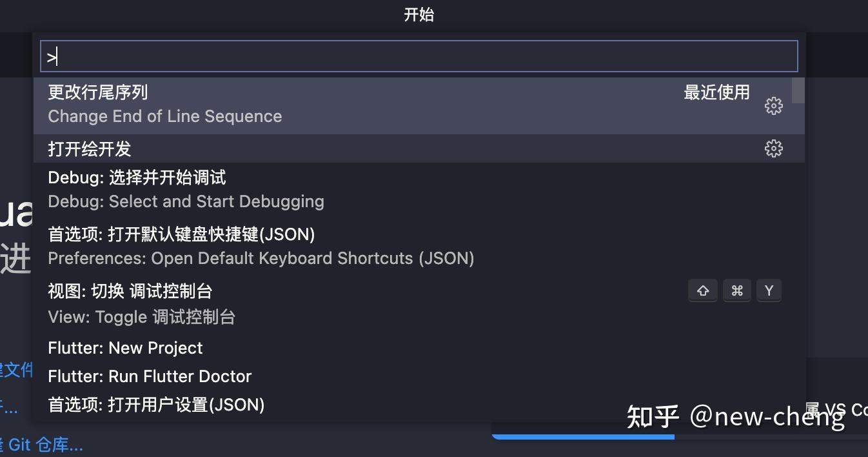Click the Y key badge
Viewport: 868px width, 457px height.
click(x=769, y=291)
